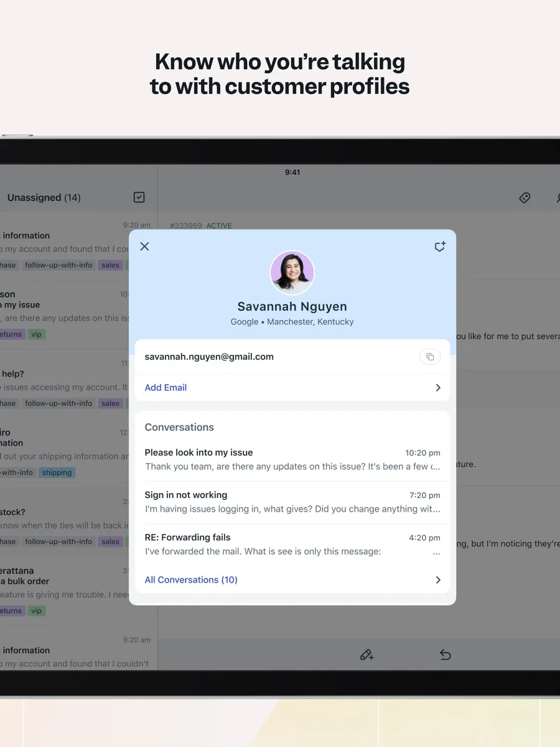Click Add Email link
This screenshot has height=747, width=560.
166,387
